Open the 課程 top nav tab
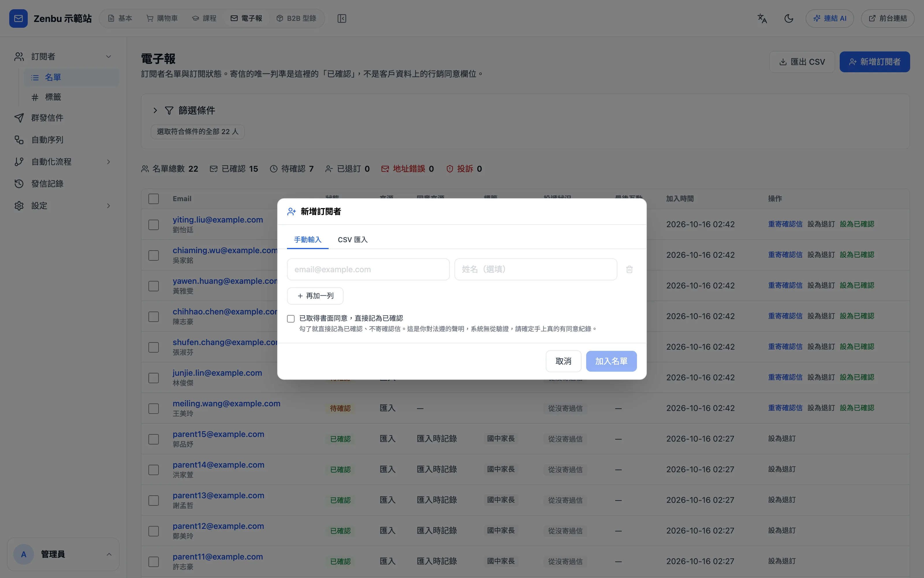The height and width of the screenshot is (578, 924). point(204,18)
